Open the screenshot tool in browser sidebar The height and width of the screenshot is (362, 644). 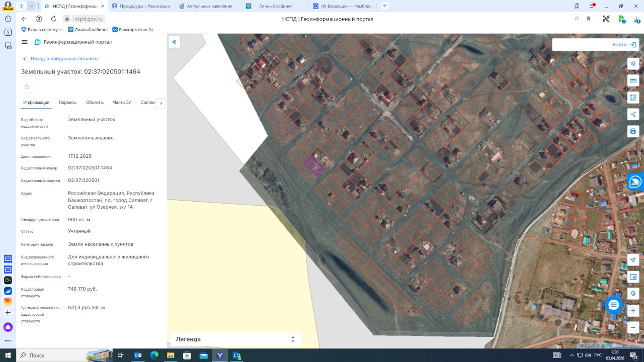tap(8, 46)
